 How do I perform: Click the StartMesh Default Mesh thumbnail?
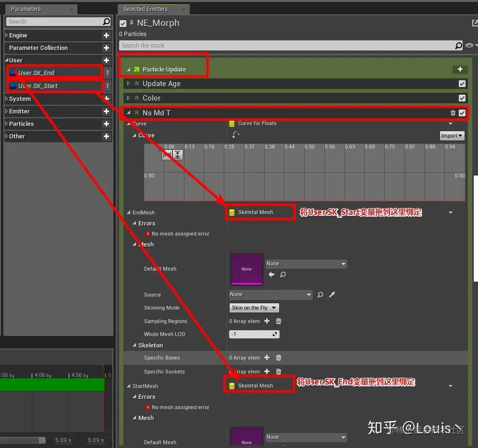coord(246,437)
